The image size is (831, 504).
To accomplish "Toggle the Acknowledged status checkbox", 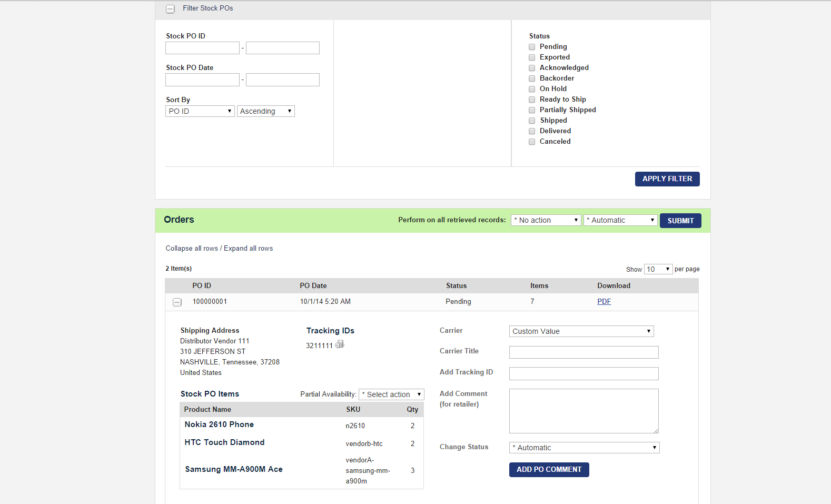I will click(532, 68).
